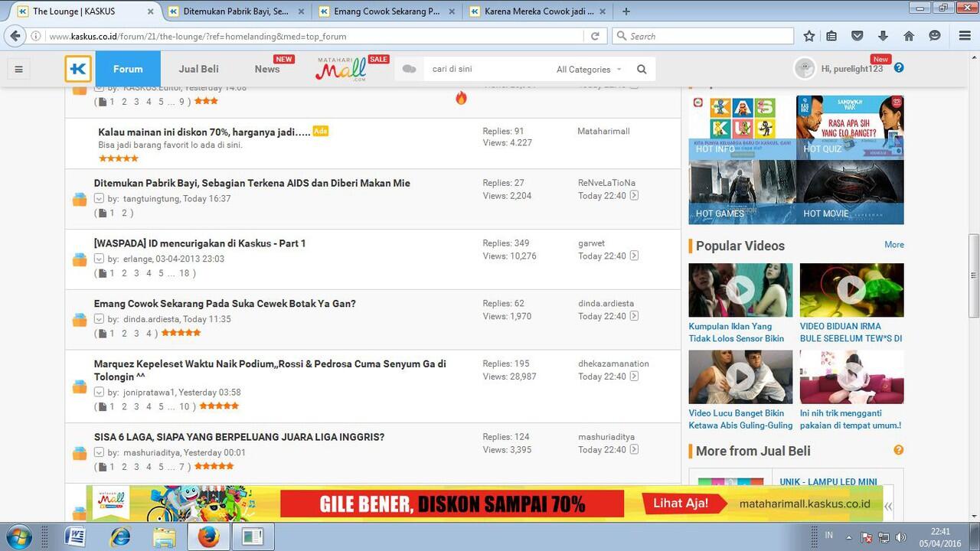Image resolution: width=980 pixels, height=551 pixels.
Task: Click the help question mark icon beside username
Action: pyautogui.click(x=899, y=67)
